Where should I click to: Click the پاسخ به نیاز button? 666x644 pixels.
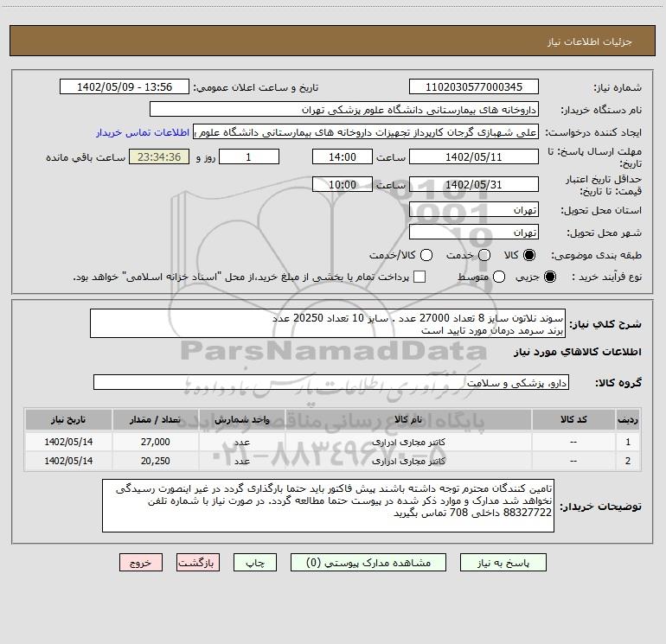503,563
